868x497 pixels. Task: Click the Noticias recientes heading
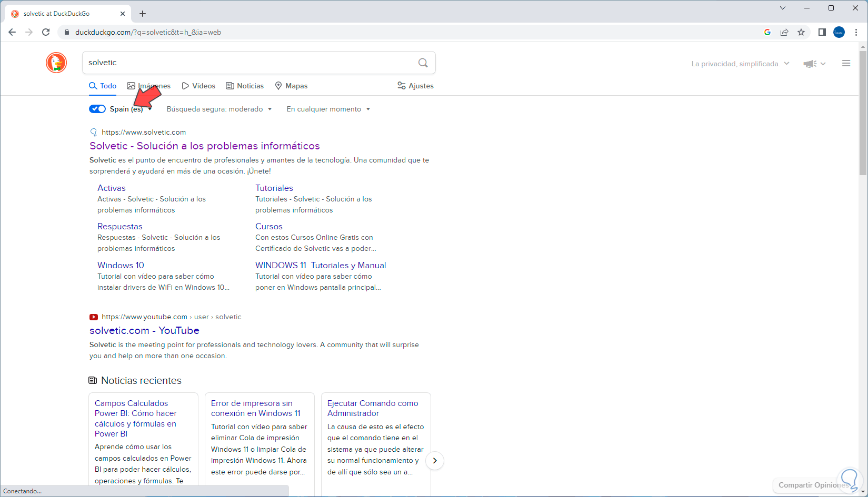(x=141, y=380)
